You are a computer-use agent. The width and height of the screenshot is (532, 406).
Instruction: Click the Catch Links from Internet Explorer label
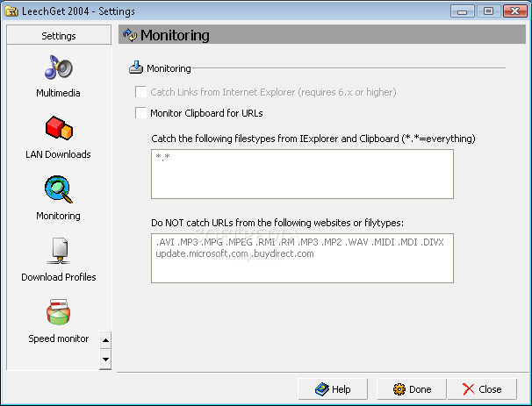[x=273, y=92]
